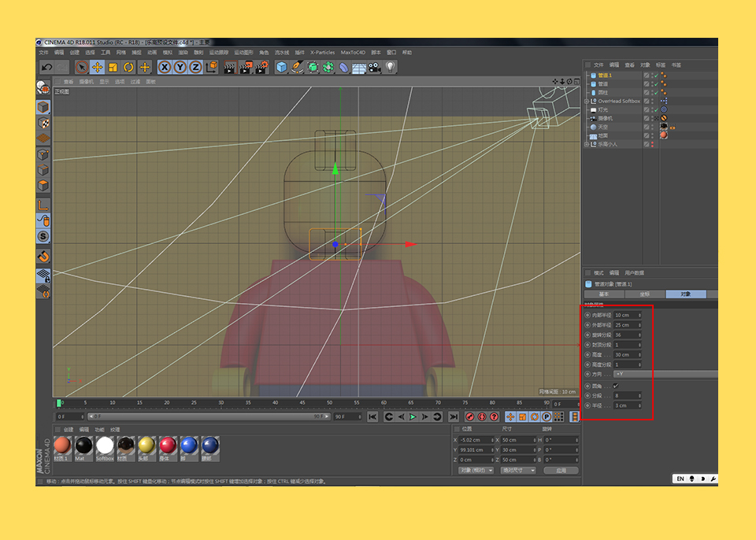Toggle the Z axis lock
This screenshot has width=756, height=540.
click(x=195, y=68)
